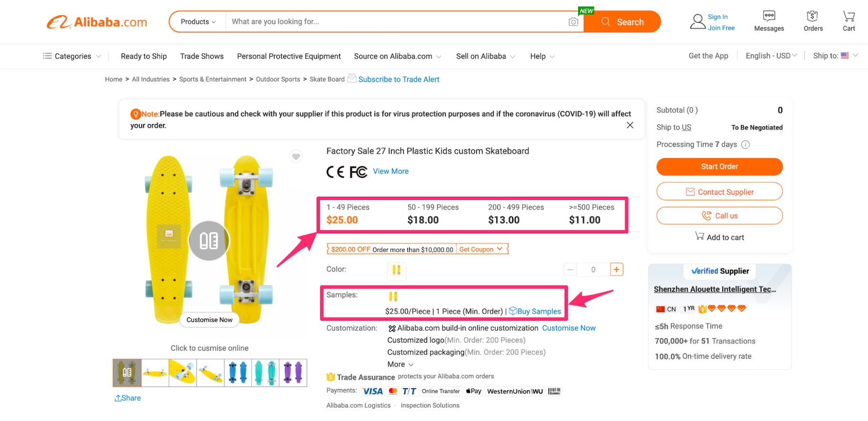Go to Trade Shows
The image size is (868, 421).
pyautogui.click(x=202, y=56)
